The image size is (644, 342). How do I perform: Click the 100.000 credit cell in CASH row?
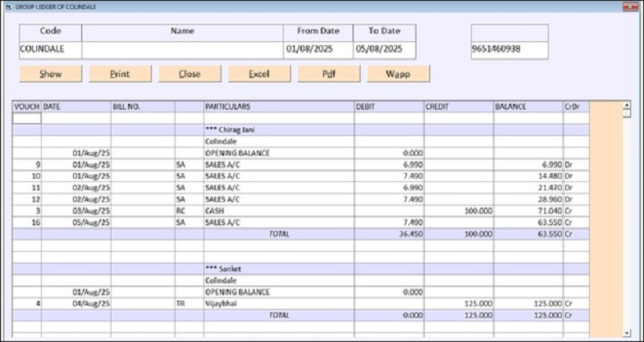459,212
